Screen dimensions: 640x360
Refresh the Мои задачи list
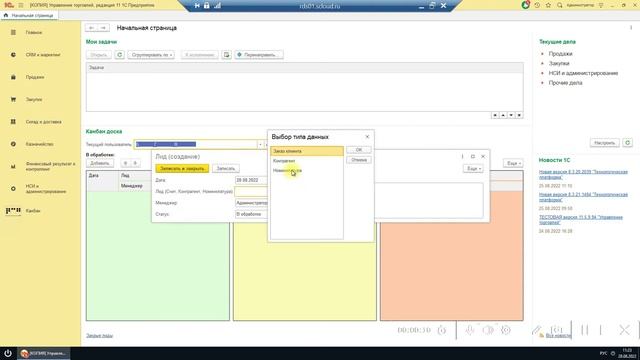click(x=119, y=54)
